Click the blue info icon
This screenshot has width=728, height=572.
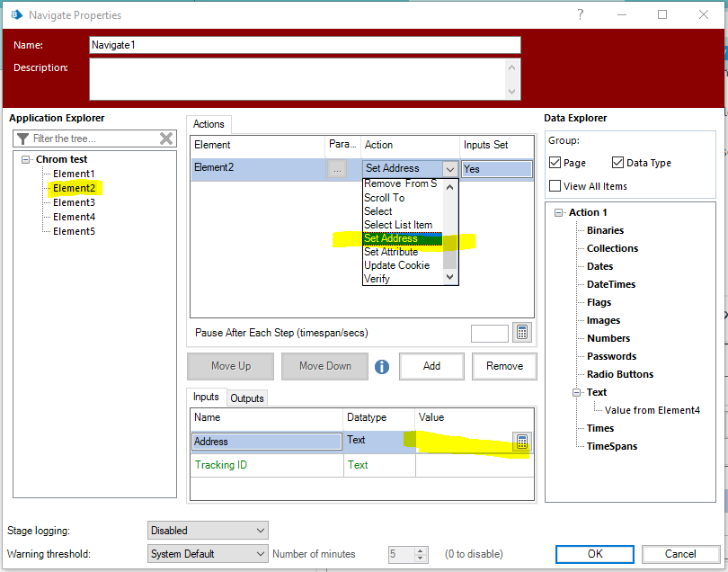point(382,367)
